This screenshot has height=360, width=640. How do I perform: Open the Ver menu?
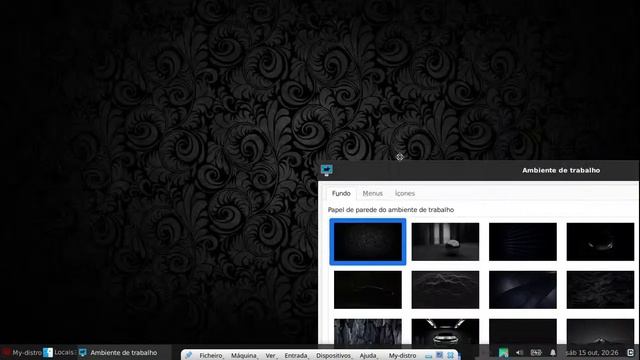pos(271,356)
